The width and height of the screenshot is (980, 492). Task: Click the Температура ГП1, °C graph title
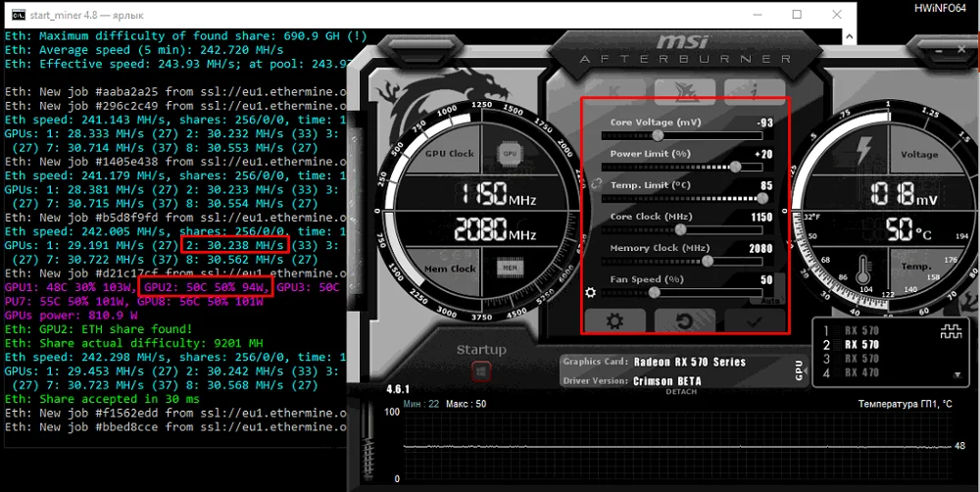[x=905, y=404]
